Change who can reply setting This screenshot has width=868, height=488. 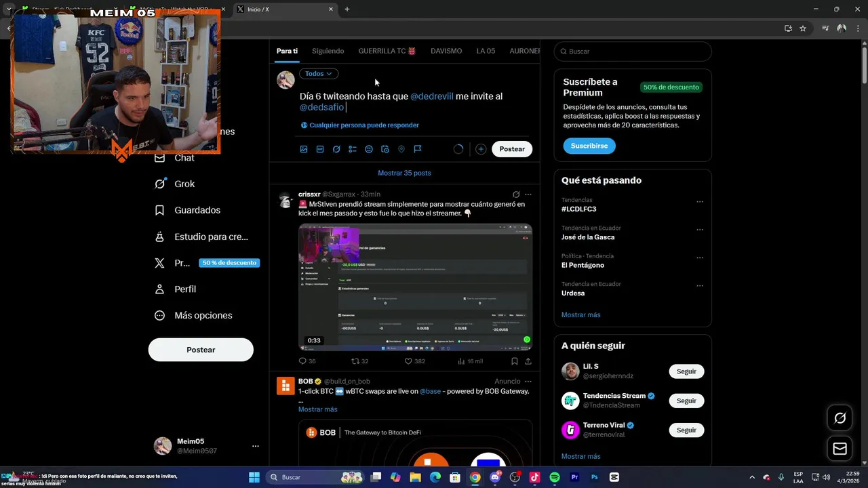359,125
